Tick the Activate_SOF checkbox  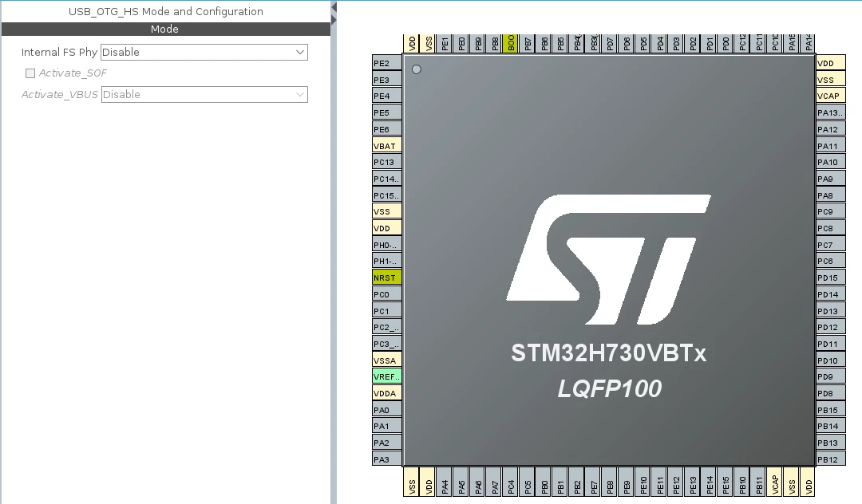coord(30,73)
